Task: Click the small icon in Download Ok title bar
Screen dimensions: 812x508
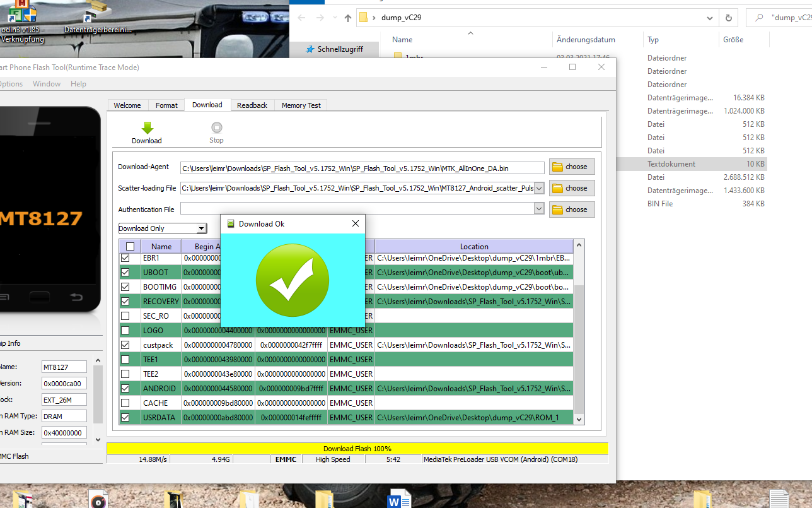Action: click(x=231, y=223)
